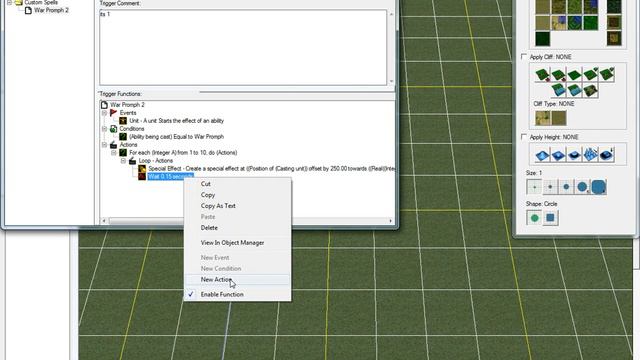640x360 pixels.
Task: Set brush to middle size dot
Action: (x=566, y=187)
